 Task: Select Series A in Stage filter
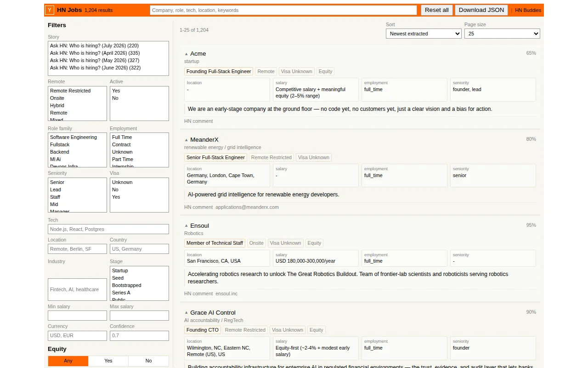[139, 293]
